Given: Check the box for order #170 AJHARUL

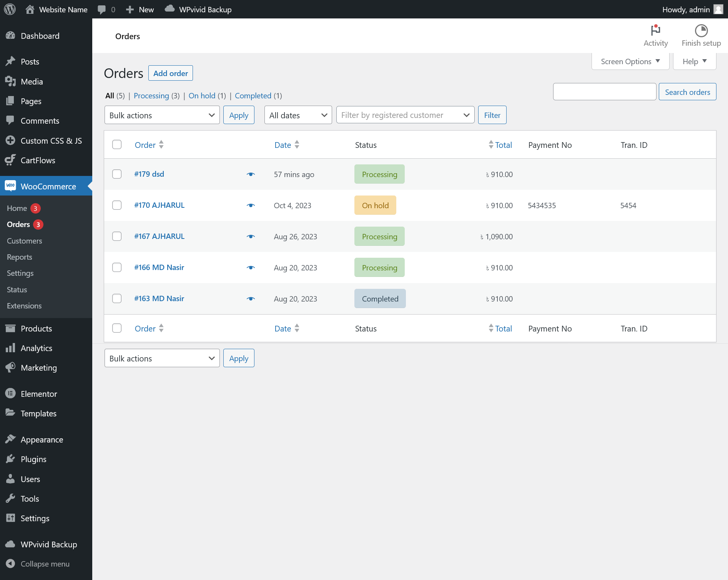Looking at the screenshot, I should click(x=117, y=205).
